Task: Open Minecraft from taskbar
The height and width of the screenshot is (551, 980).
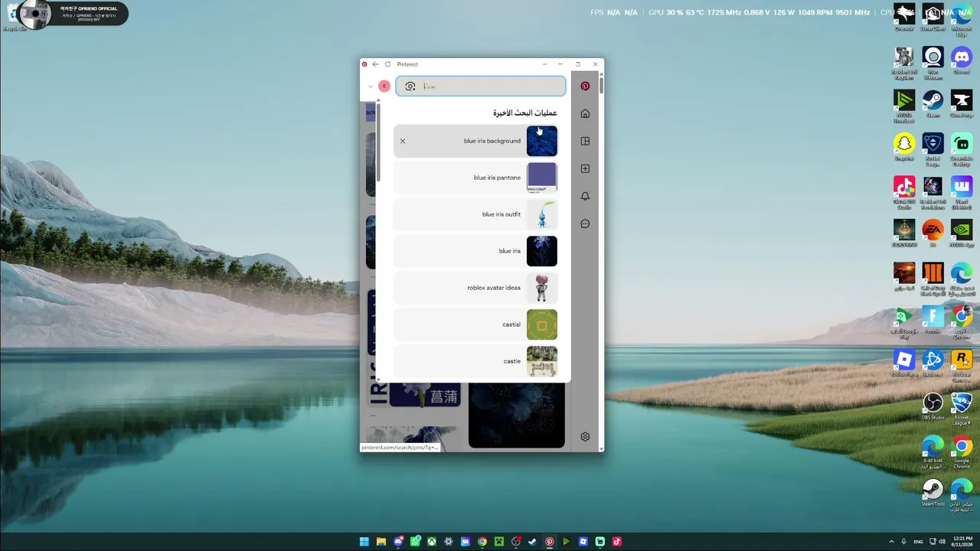Action: (499, 542)
